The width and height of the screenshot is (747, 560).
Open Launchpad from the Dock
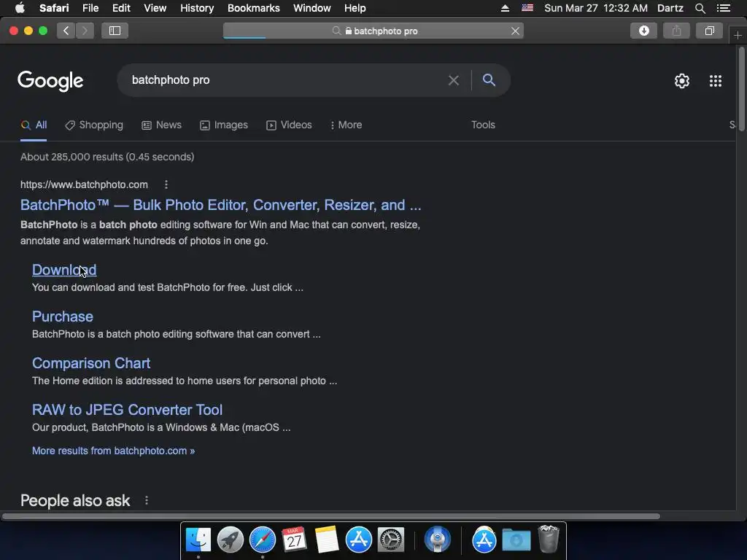click(230, 540)
